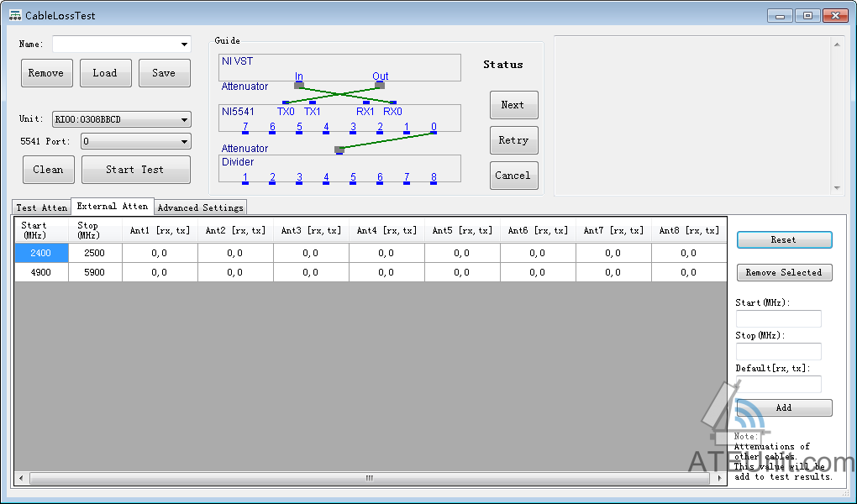Switch to the Test Atten tab

(42, 207)
